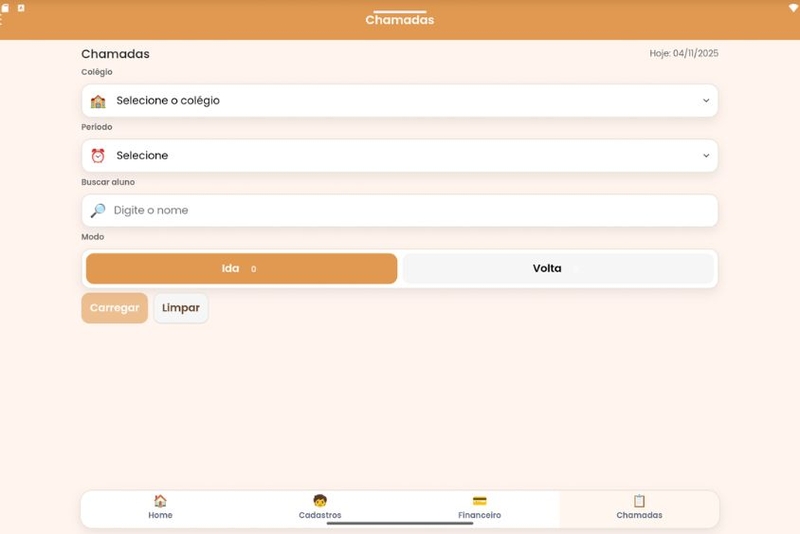Expand the colégio dropdown chevron arrow
The width and height of the screenshot is (800, 534).
pyautogui.click(x=706, y=100)
